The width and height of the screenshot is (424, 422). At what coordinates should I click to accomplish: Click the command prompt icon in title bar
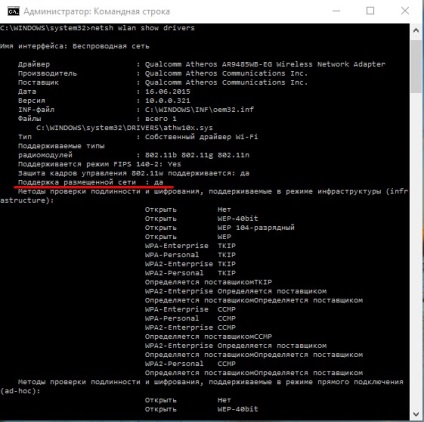point(14,11)
